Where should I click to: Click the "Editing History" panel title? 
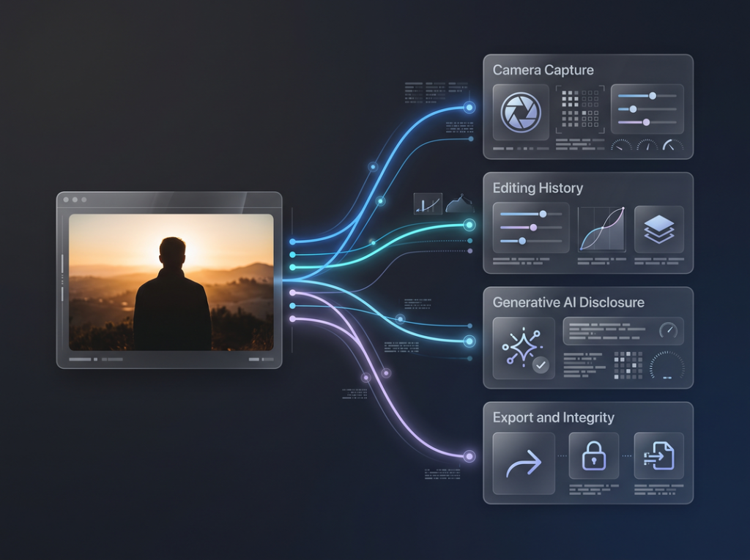pyautogui.click(x=538, y=188)
